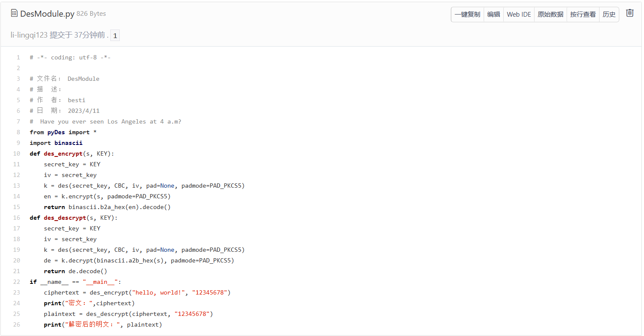Launch the Web IDE button

pyautogui.click(x=519, y=15)
